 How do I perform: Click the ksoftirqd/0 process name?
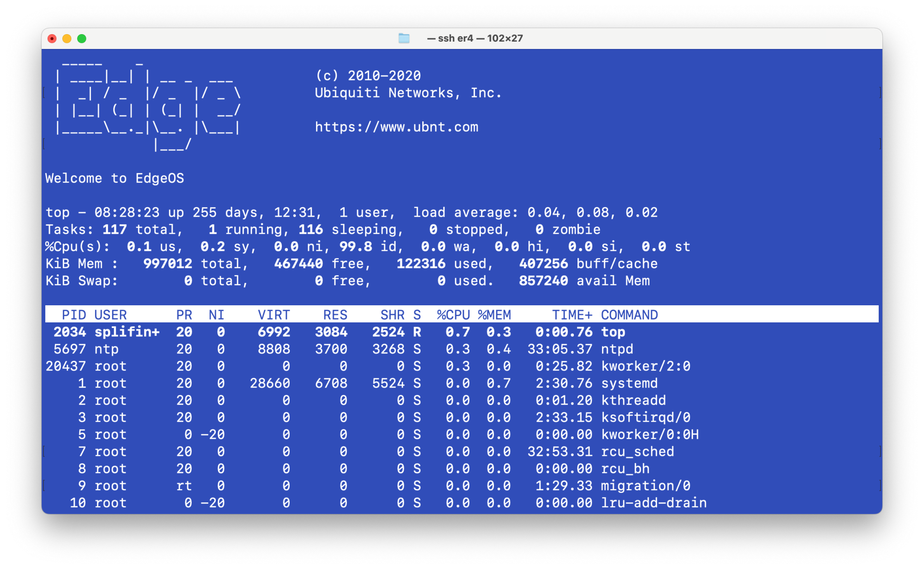pyautogui.click(x=645, y=418)
